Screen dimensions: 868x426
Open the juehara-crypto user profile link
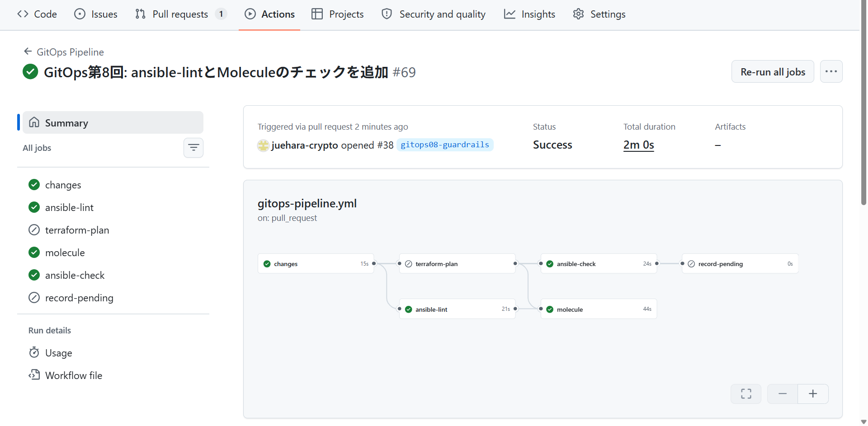click(x=305, y=145)
